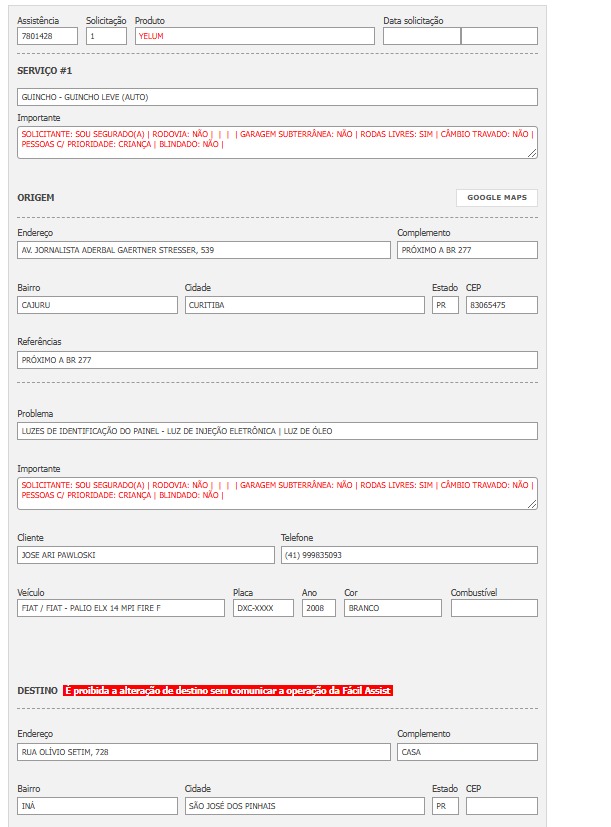Image resolution: width=611 pixels, height=827 pixels.
Task: Click the Guincho Leve service field
Action: tap(278, 97)
